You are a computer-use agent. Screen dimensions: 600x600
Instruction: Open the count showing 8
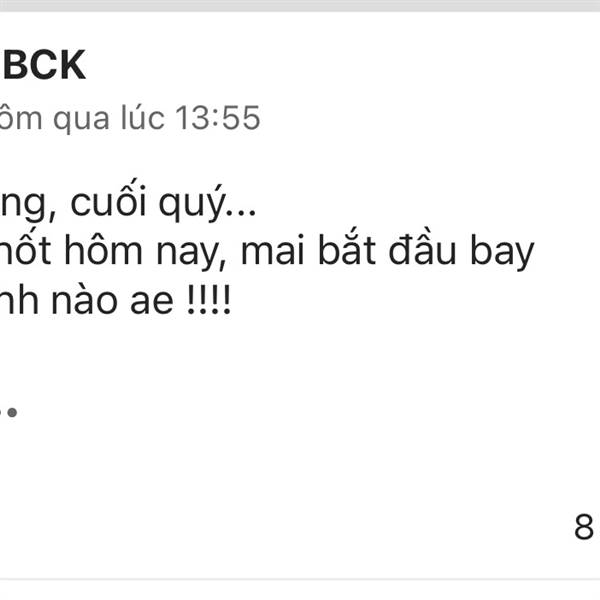coord(584,527)
